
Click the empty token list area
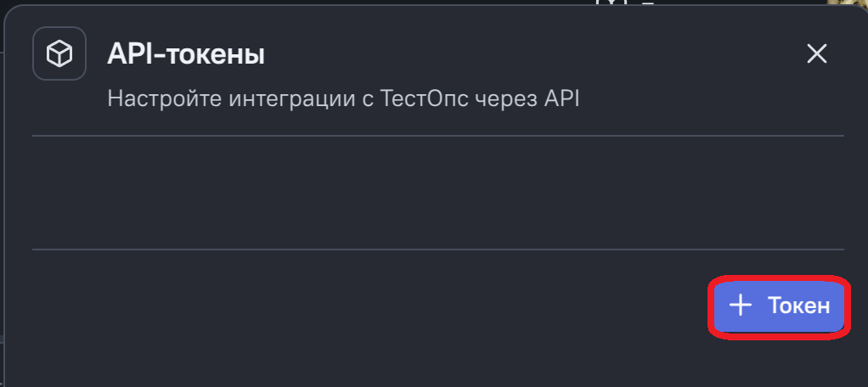point(437,193)
